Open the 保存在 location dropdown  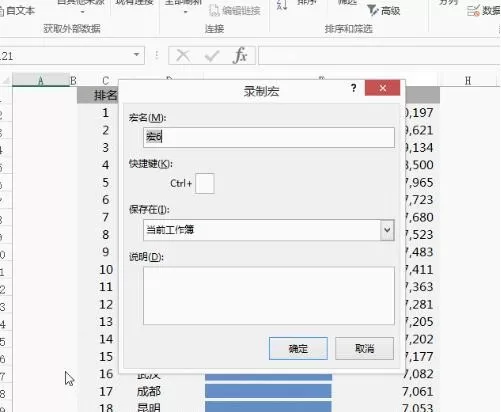387,230
